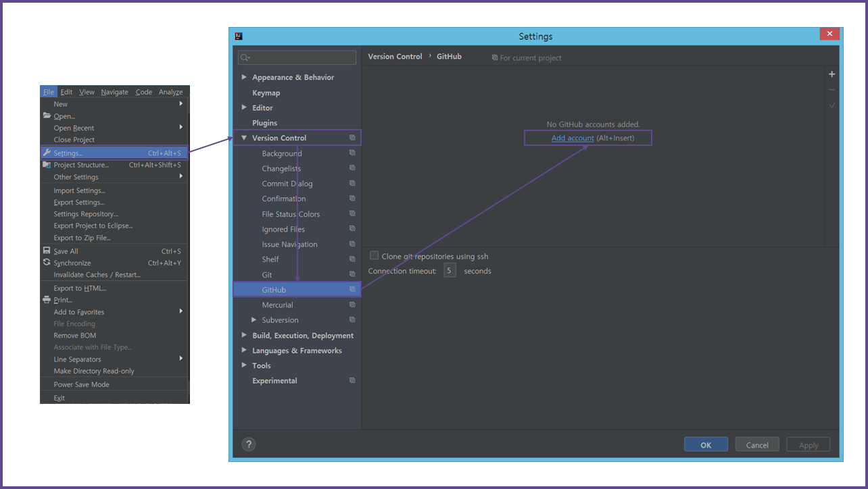Collapse the Version Control section
Viewport: 868px width, 489px height.
click(245, 138)
